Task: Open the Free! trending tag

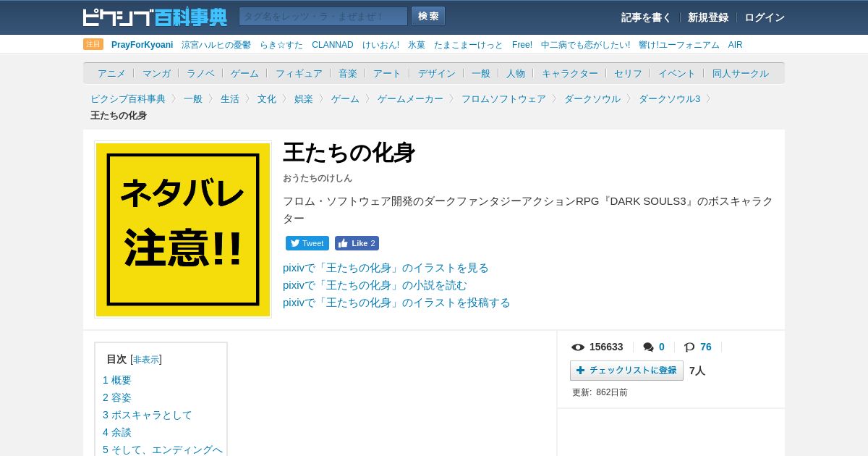Action: 522,45
